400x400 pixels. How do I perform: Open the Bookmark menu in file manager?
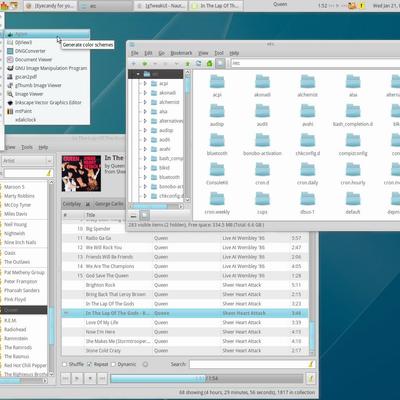click(181, 53)
